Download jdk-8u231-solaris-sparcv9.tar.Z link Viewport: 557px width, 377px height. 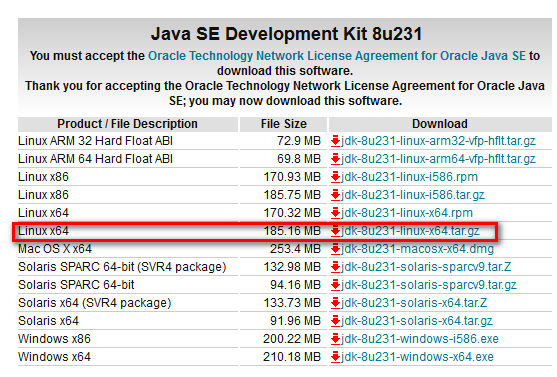pyautogui.click(x=426, y=267)
